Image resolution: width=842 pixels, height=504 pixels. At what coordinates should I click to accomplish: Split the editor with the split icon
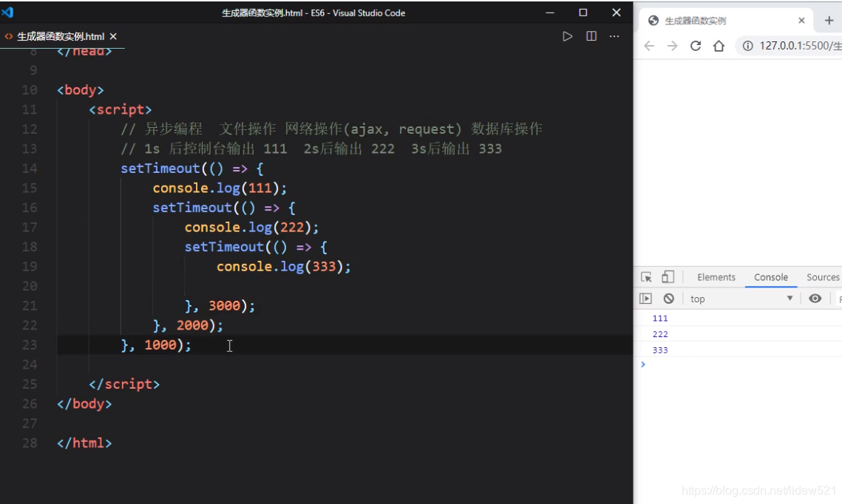(x=591, y=36)
